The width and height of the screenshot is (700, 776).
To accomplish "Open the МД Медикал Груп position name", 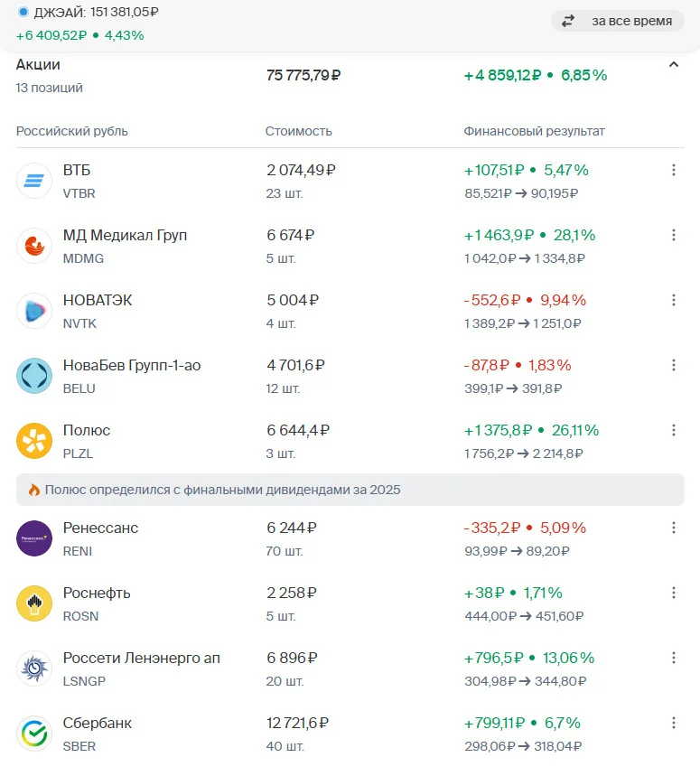I will tap(125, 235).
